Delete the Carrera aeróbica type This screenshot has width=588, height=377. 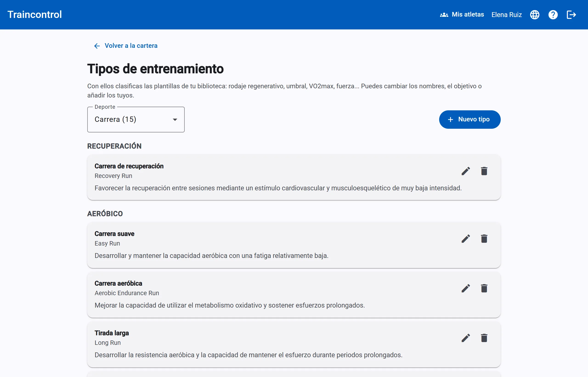[x=484, y=288]
